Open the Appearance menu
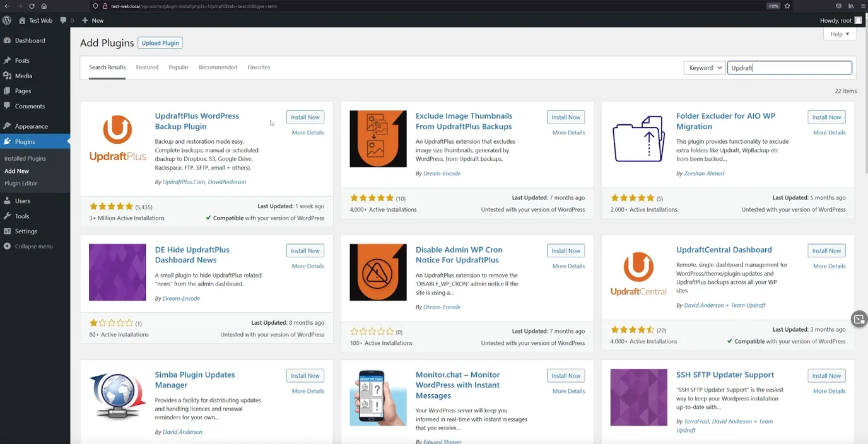868x444 pixels. (31, 126)
